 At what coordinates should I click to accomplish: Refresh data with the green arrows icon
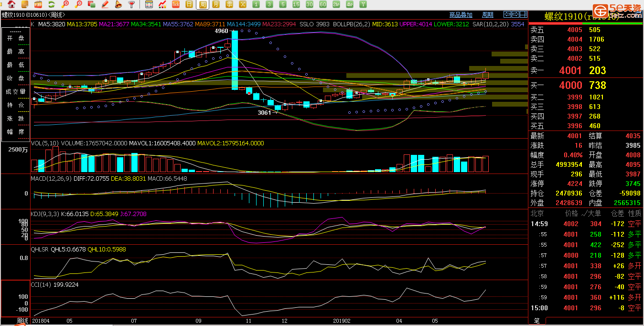[52, 4]
